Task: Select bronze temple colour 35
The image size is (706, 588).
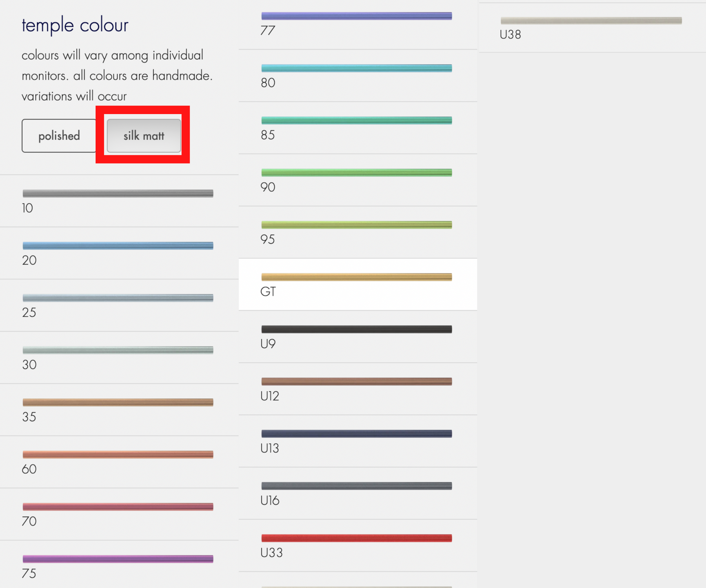Action: 118,409
